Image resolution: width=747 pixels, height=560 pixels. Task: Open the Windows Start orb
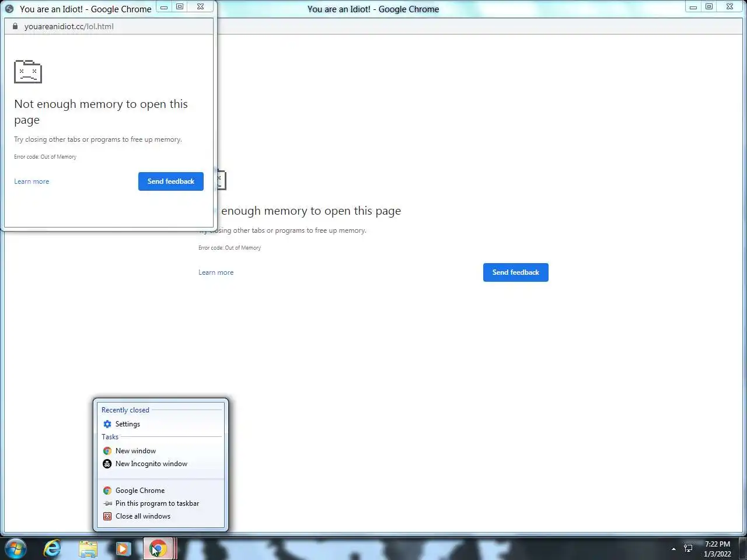(16, 549)
